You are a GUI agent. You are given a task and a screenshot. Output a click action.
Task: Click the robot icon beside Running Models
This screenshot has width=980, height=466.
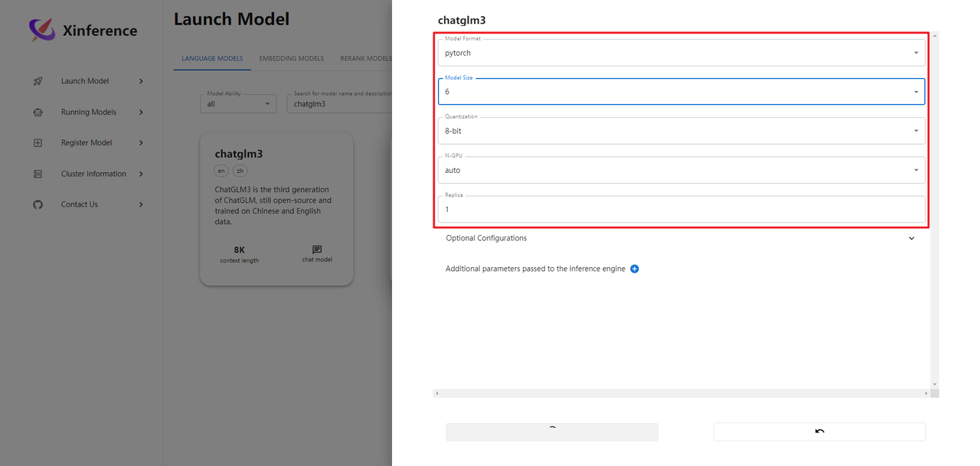[38, 112]
